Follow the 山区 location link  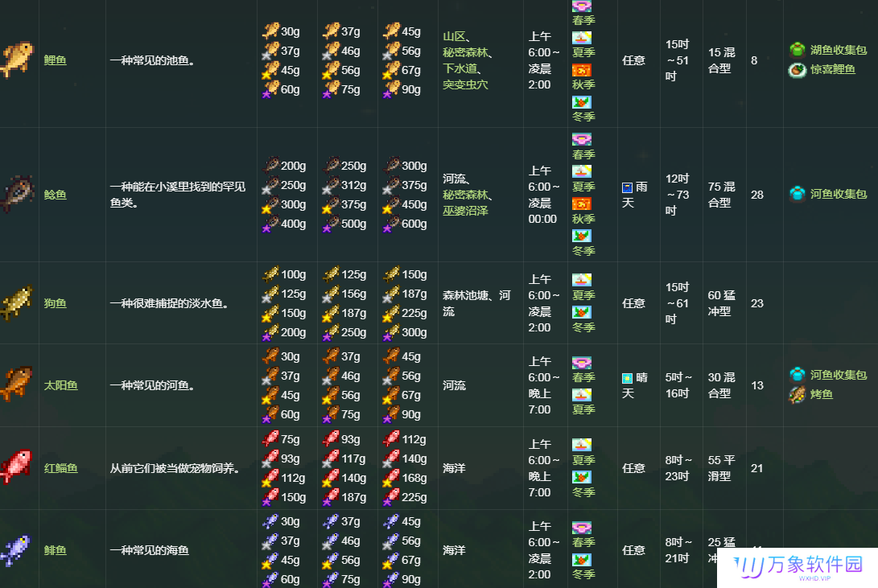[x=454, y=36]
